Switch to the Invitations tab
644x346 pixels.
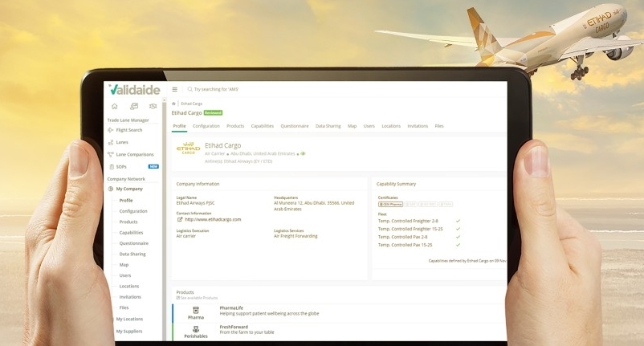coord(418,126)
